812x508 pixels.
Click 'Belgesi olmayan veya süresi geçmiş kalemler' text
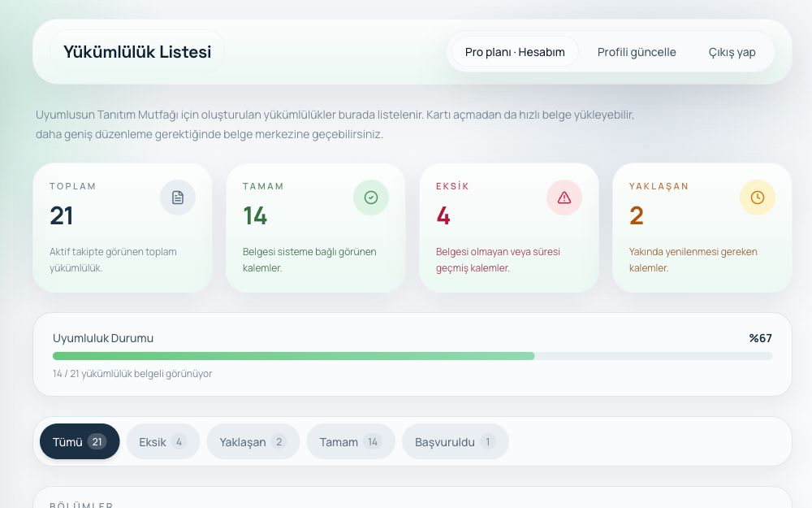[499, 260]
